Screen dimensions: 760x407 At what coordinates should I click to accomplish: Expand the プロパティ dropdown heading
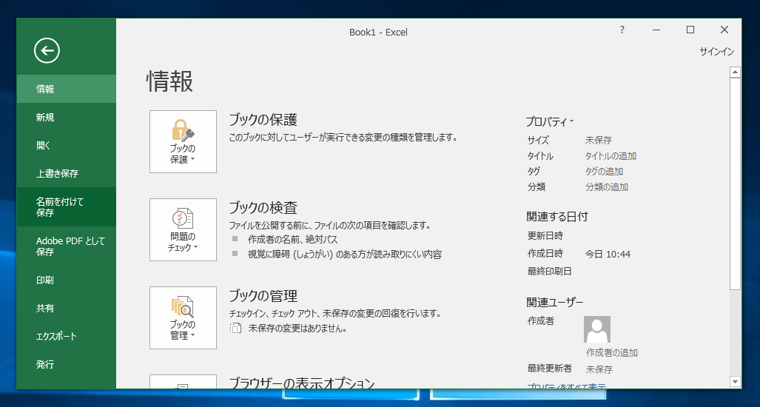550,122
